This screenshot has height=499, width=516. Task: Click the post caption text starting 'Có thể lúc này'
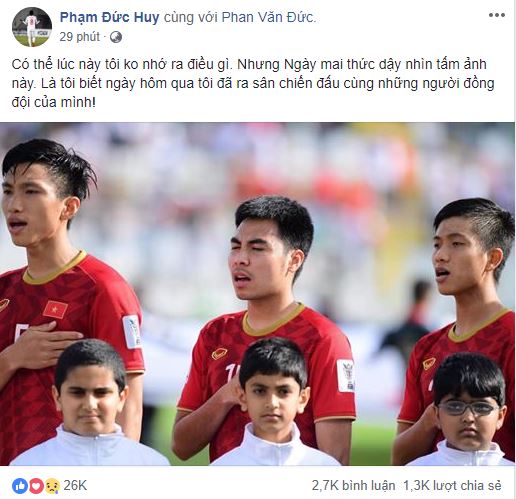coord(253,83)
